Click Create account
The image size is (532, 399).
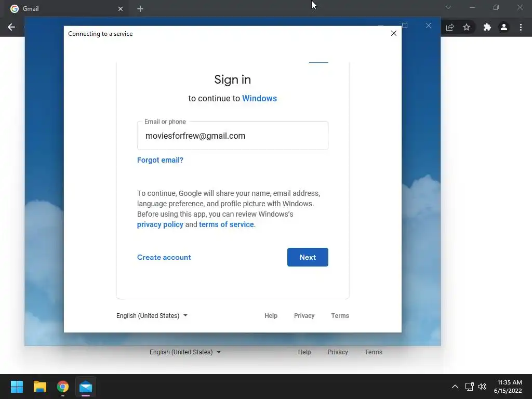[x=164, y=257]
